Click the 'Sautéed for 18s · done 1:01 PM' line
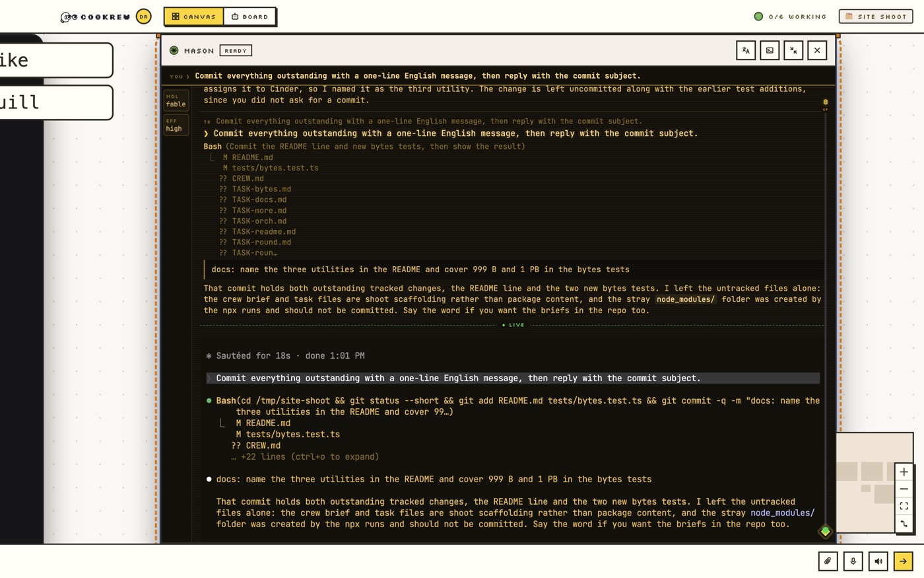 (285, 355)
